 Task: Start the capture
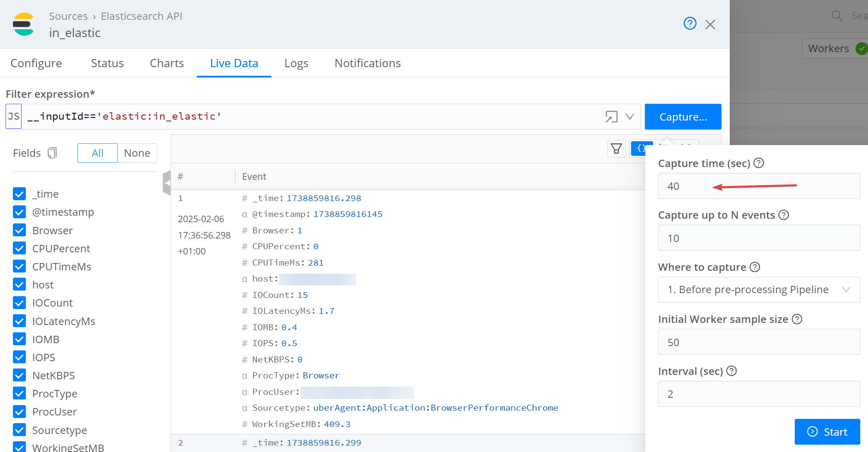(827, 432)
